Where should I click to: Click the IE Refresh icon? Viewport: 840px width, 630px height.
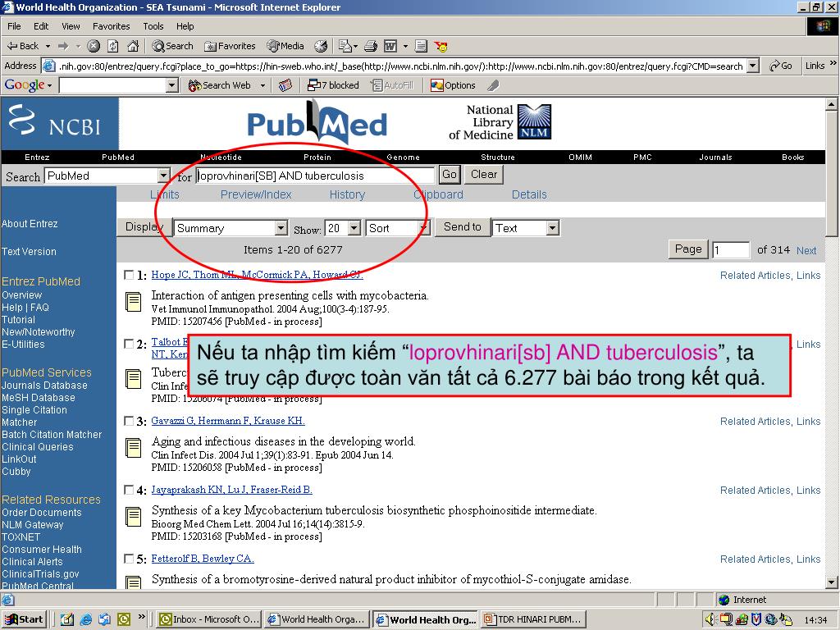(113, 46)
